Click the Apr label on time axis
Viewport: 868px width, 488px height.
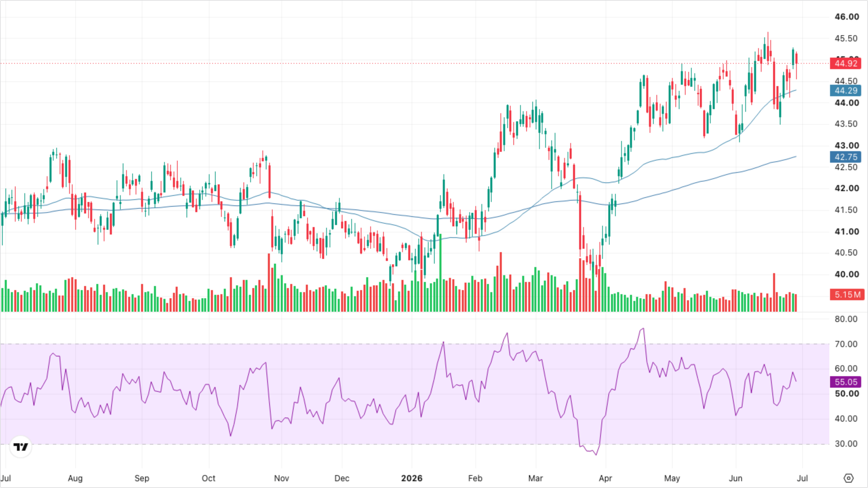tap(606, 479)
